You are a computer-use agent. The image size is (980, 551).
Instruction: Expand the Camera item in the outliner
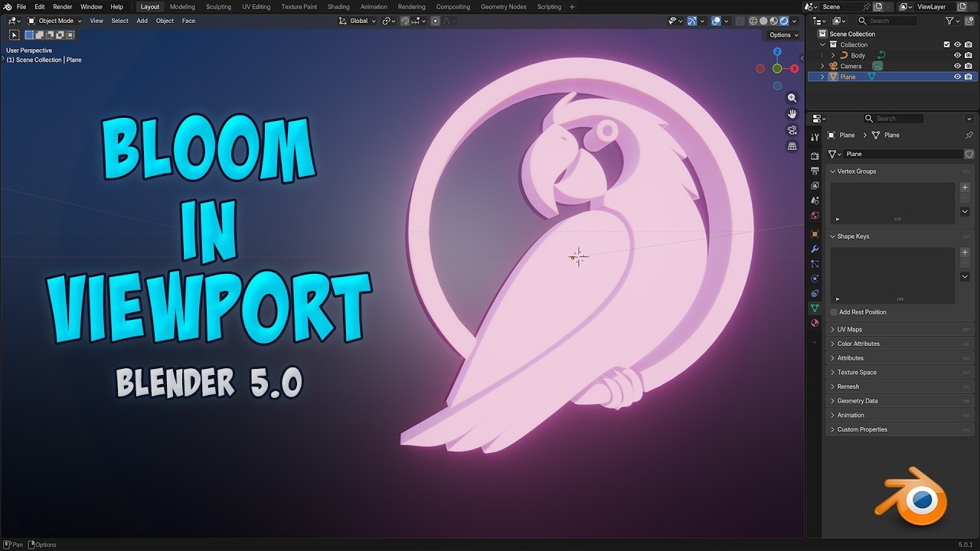pos(823,66)
